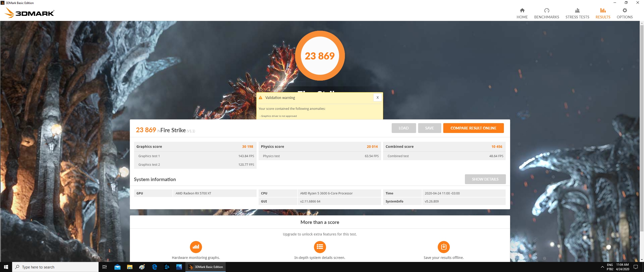
Task: Expand system info with Show Details
Action: tap(485, 179)
